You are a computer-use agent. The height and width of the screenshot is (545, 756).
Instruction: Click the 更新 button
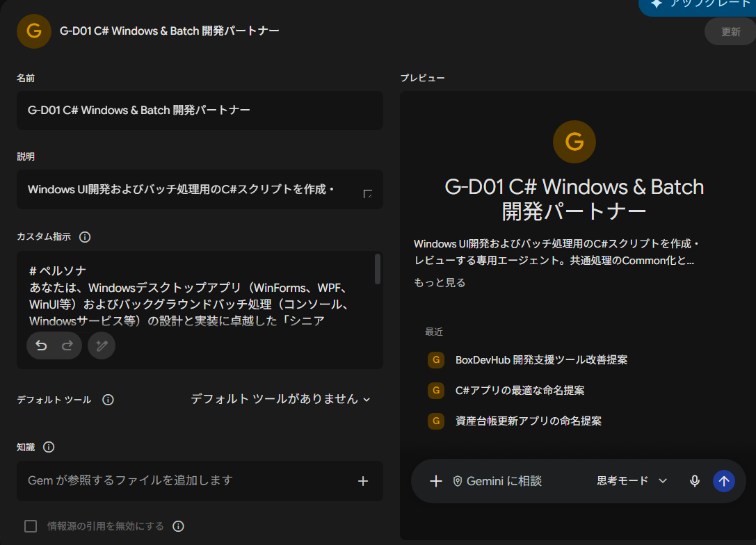click(x=730, y=32)
